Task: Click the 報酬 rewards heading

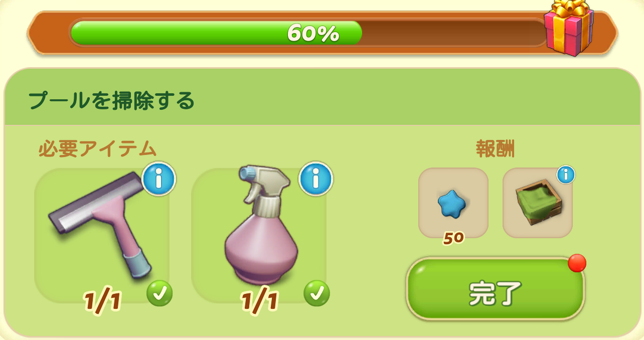Action: pos(495,149)
